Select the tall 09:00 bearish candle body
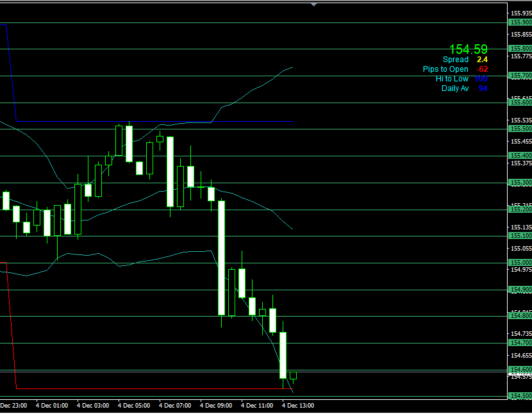This screenshot has width=532, height=414. [222, 258]
